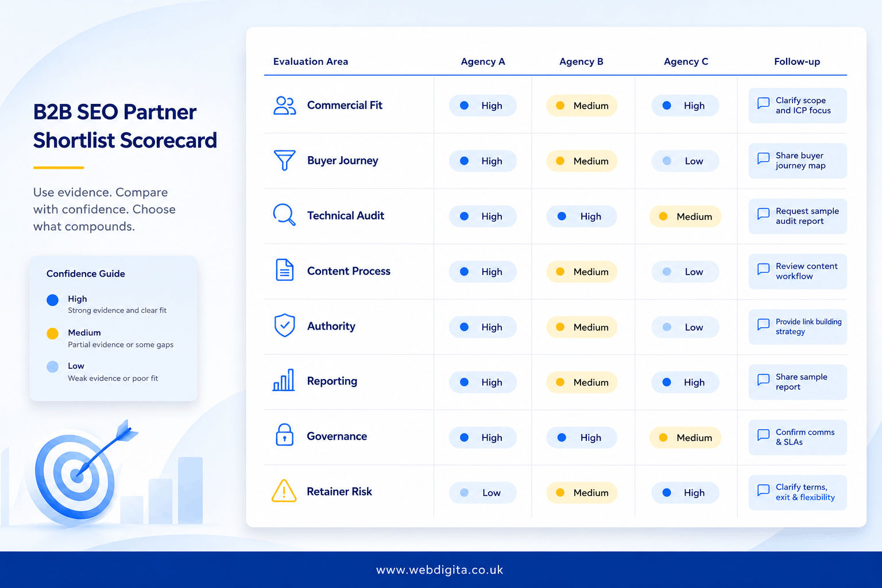
Task: Open the Share sample report follow-up
Action: (x=798, y=382)
